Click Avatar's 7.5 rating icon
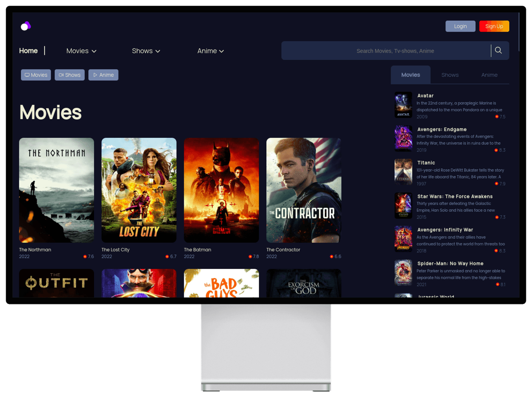Screen dimensions: 532x401 497,117
